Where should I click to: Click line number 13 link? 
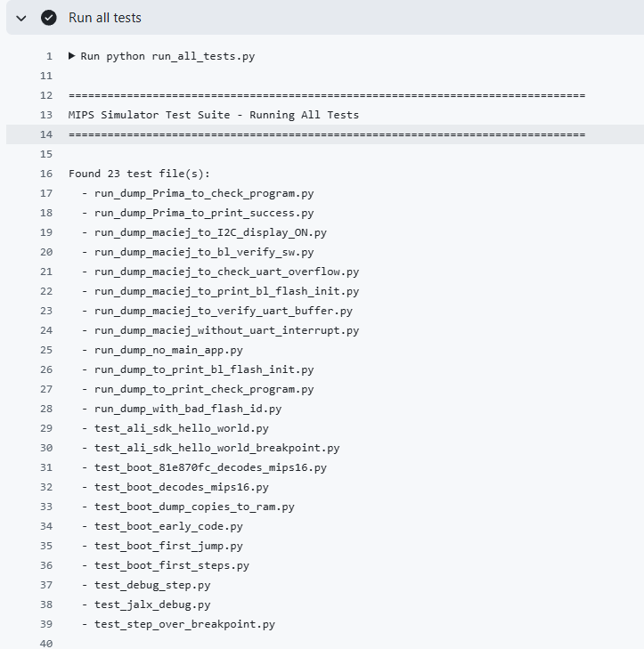tap(46, 115)
